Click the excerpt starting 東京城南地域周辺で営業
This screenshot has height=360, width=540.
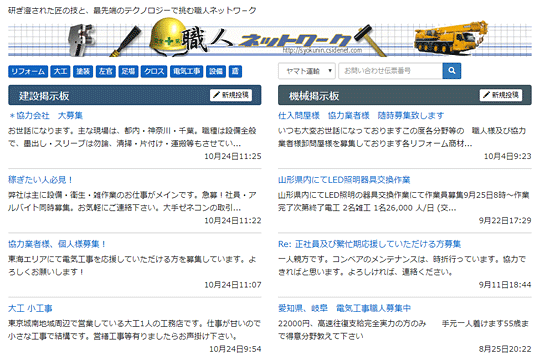tap(134, 330)
